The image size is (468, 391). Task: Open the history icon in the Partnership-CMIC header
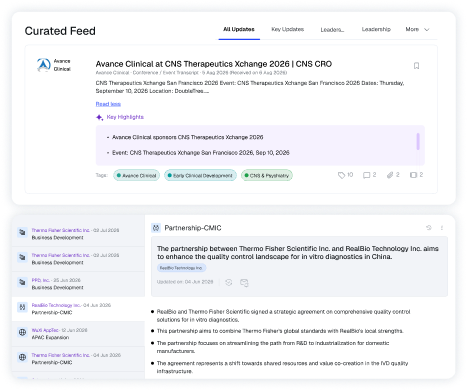point(429,228)
